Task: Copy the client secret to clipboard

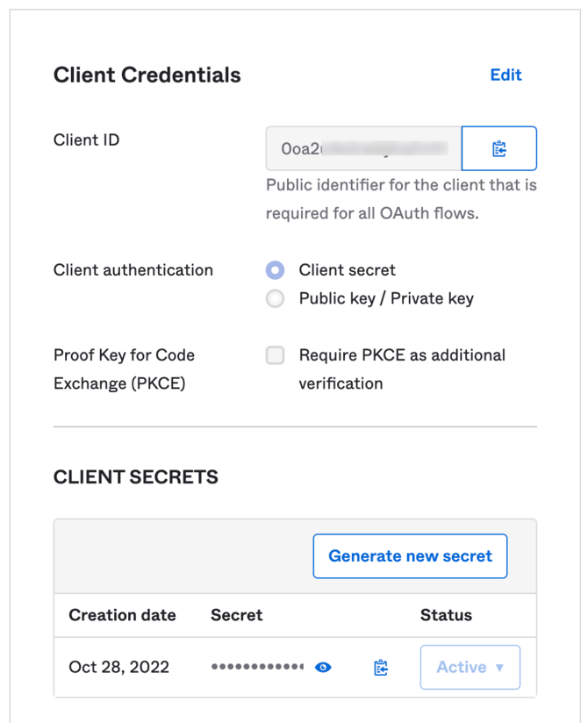Action: pyautogui.click(x=381, y=668)
